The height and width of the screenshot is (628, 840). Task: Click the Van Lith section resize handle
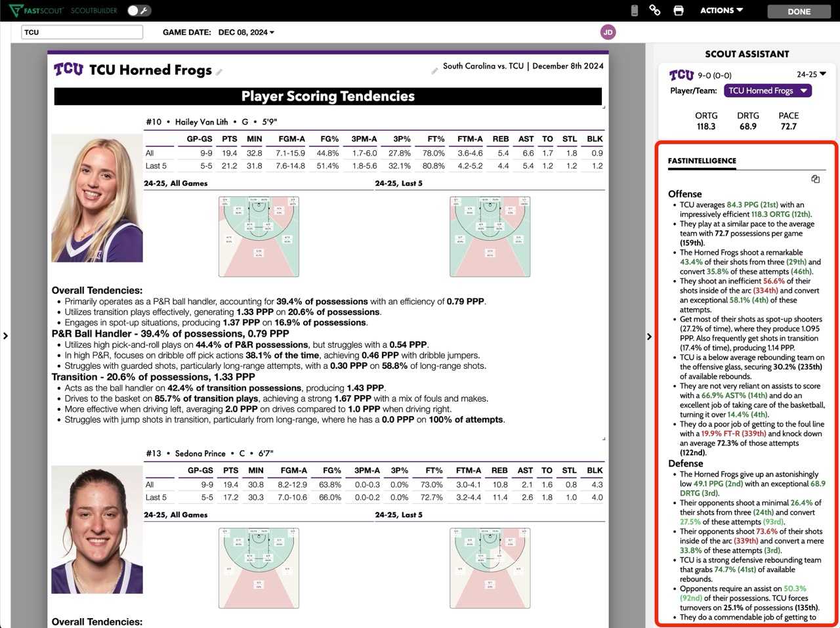[x=603, y=438]
